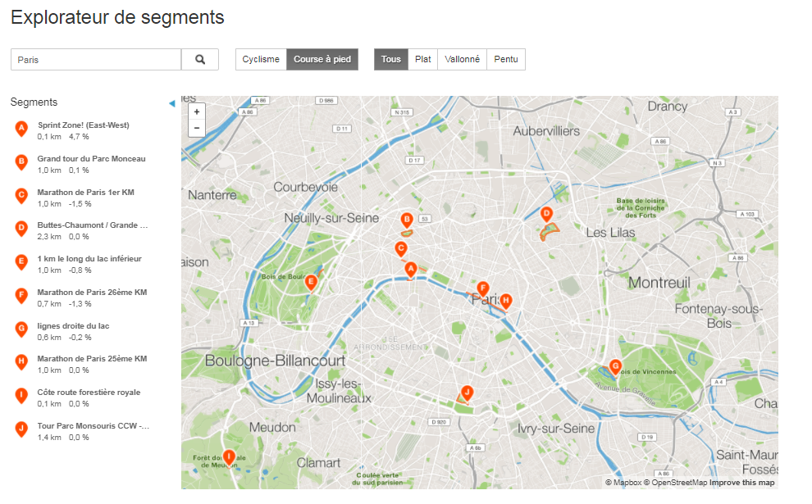Filter segments by Plat terrain
Screen dimensions: 812x504
click(x=422, y=60)
